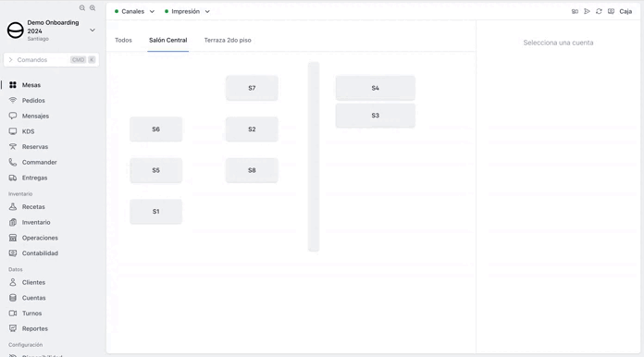Select table S8
The image size is (644, 357).
252,170
